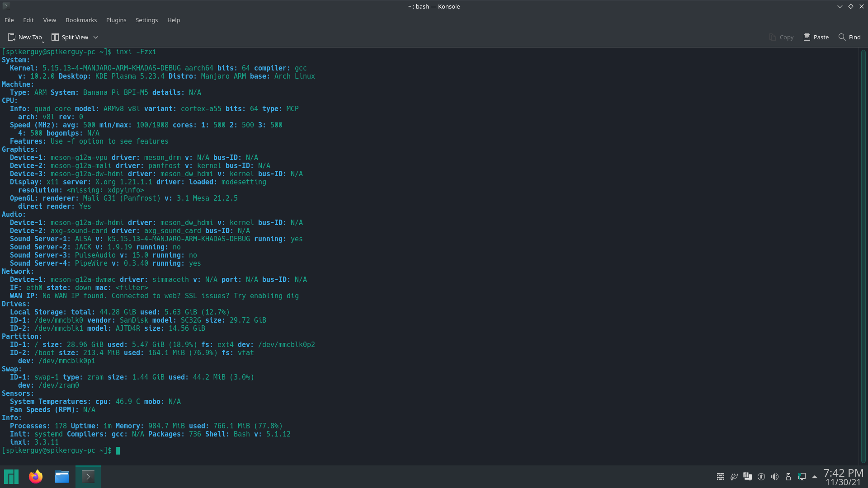
Task: Open the network connections tray icon
Action: (802, 477)
